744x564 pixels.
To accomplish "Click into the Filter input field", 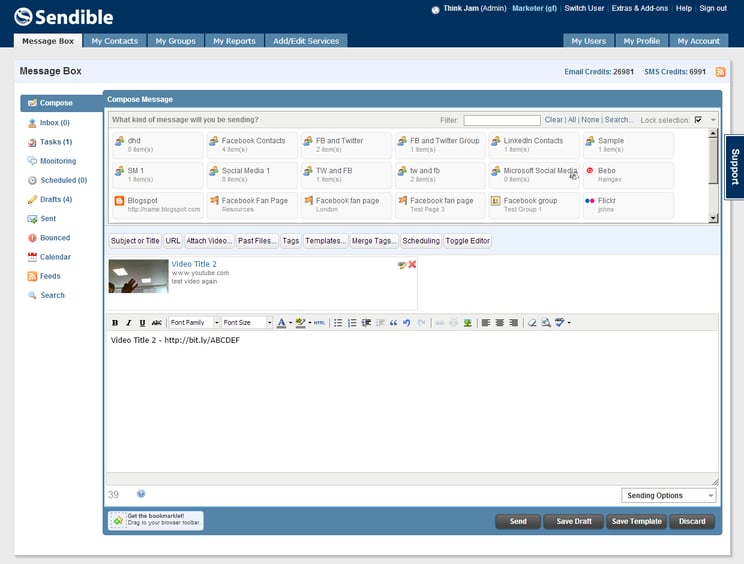I will [502, 120].
